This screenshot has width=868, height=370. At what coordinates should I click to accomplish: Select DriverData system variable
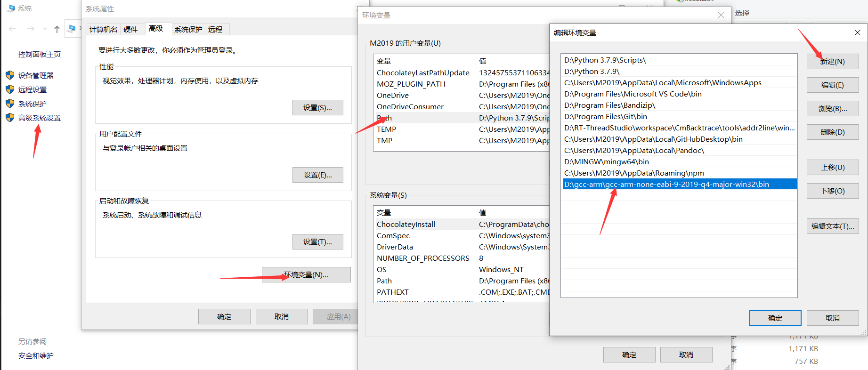tap(462, 247)
